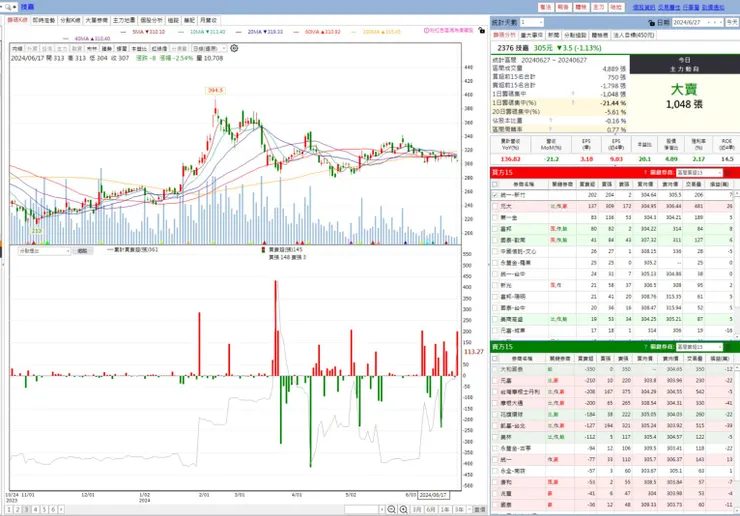Toggle the 本益比 overlay button on chart toolbar
The width and height of the screenshot is (740, 516).
pos(138,49)
